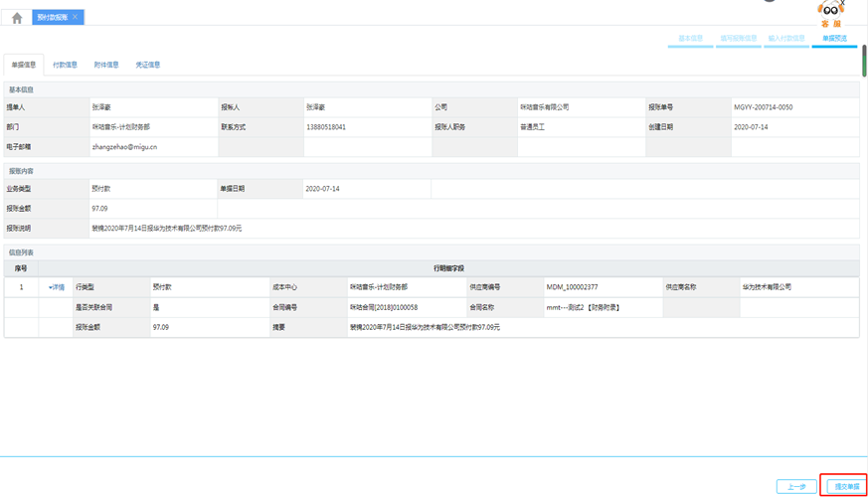Viewport: 868px width, 497px height.
Task: Click the 创建日期 value 2020-07-14
Action: coord(751,127)
